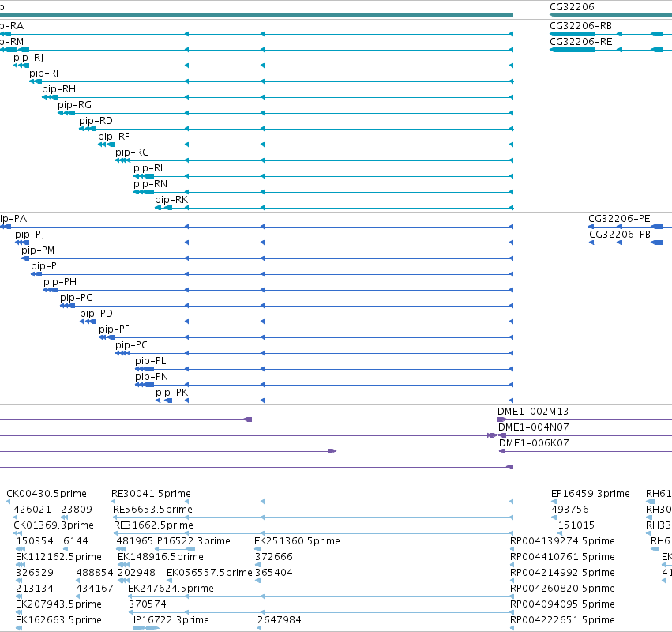Select protein pip-PH

point(60,282)
